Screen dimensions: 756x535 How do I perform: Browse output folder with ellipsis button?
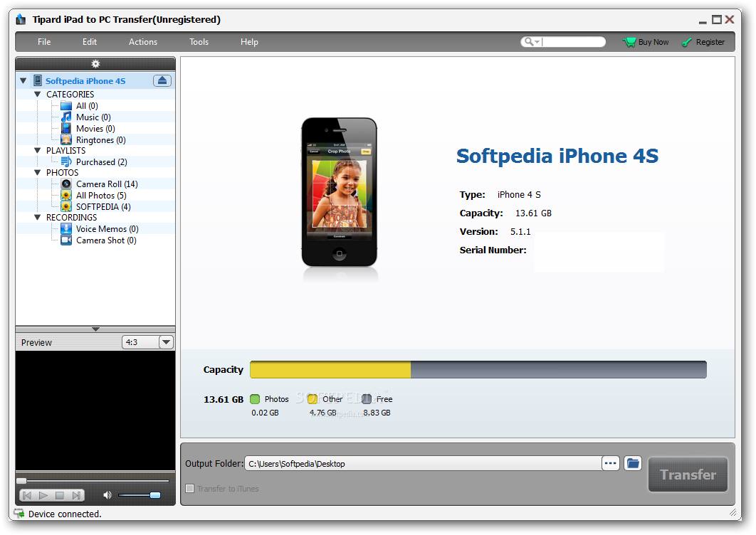[x=610, y=464]
